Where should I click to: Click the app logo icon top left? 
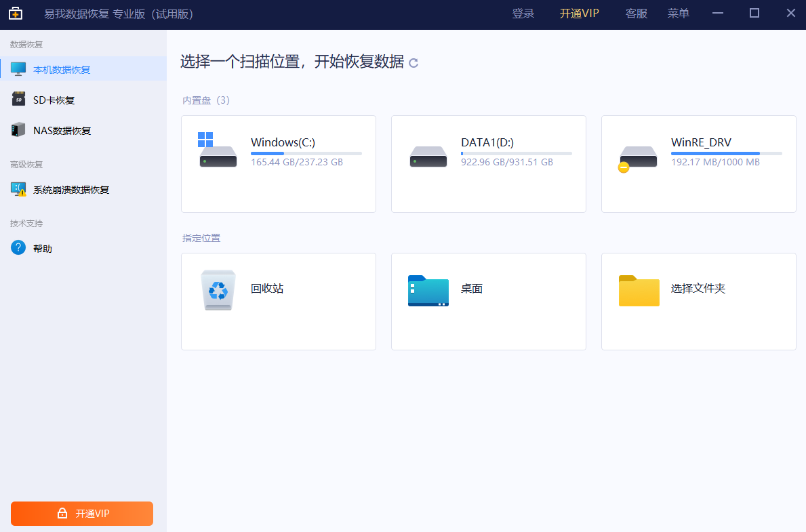[x=15, y=13]
